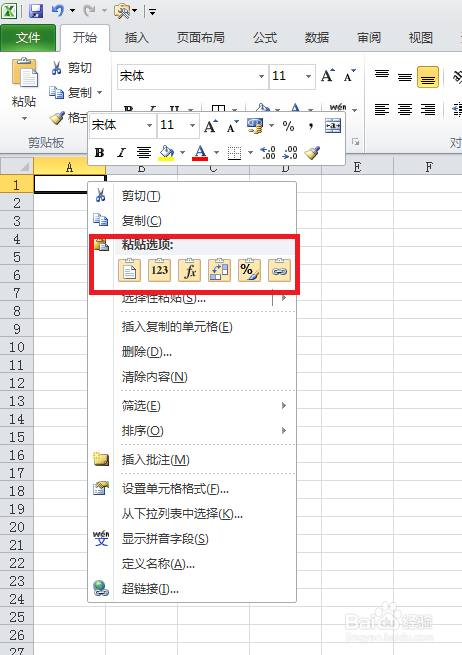This screenshot has width=462, height=655.
Task: Click shrink font icon in mini toolbar
Action: [x=233, y=126]
